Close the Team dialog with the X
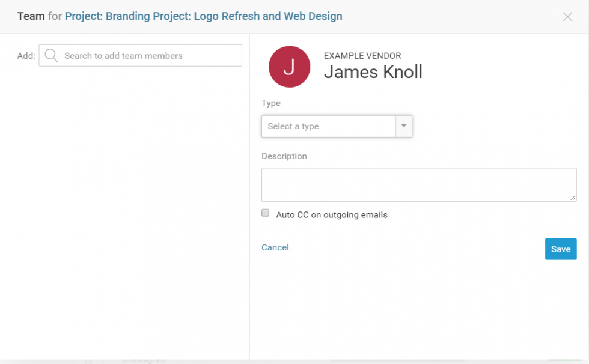589x364 pixels. click(567, 17)
